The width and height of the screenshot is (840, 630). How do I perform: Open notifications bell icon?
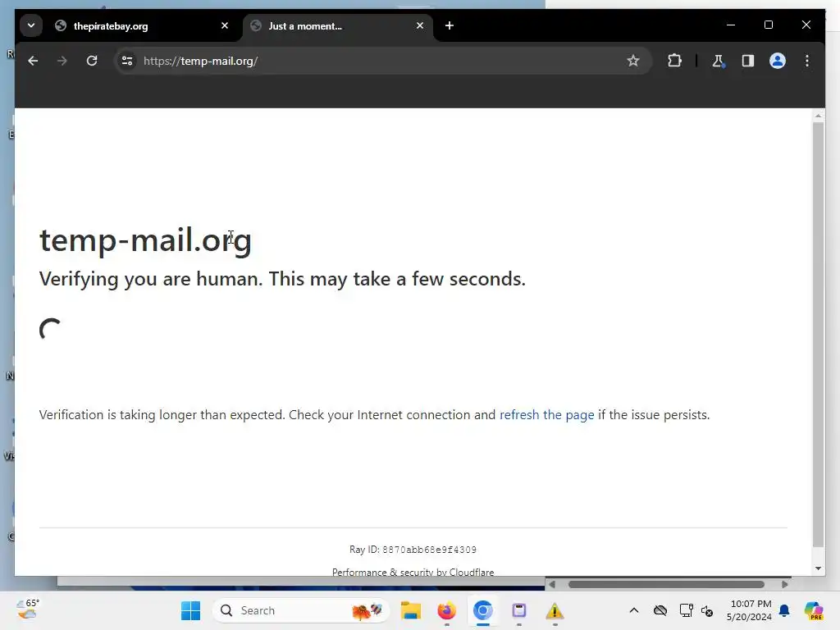[x=784, y=610]
